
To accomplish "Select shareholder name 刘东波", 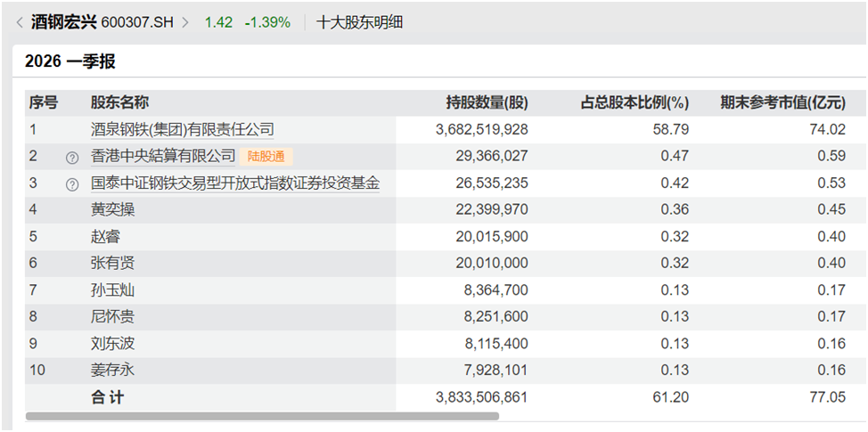I will point(112,344).
